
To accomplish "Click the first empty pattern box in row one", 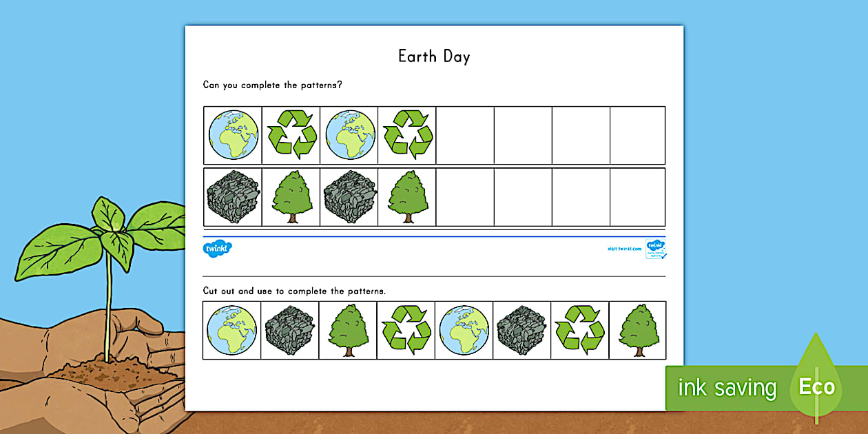I will pos(464,134).
